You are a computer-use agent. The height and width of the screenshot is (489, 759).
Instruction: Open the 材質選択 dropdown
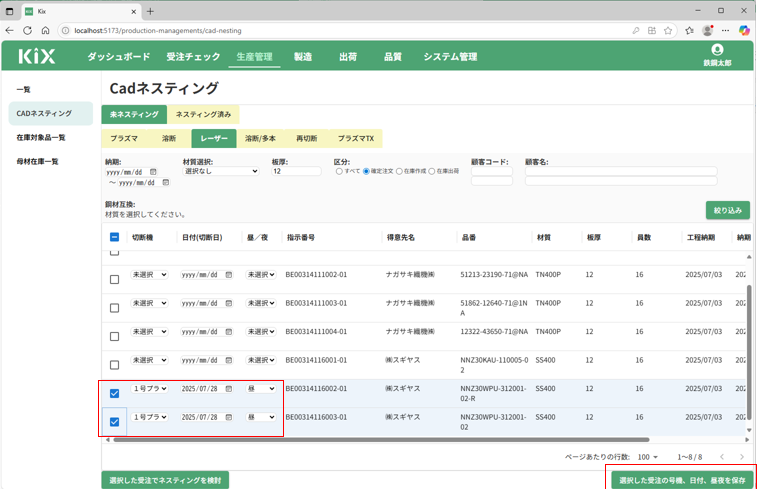pyautogui.click(x=221, y=171)
